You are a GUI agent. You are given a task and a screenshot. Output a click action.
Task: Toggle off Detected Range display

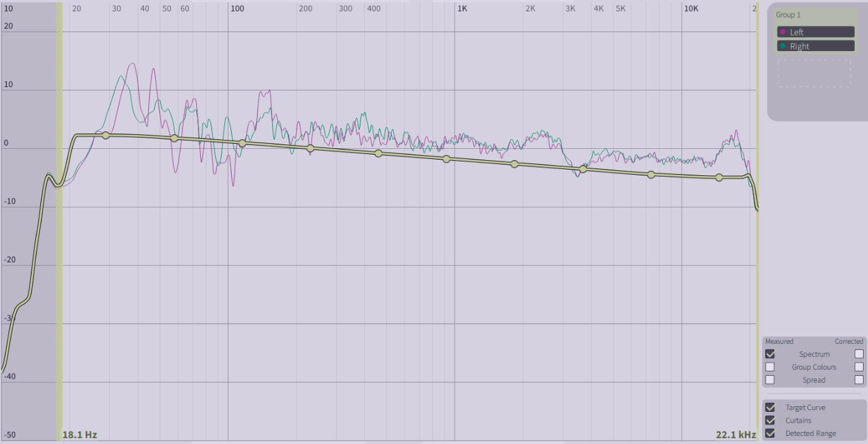[770, 433]
